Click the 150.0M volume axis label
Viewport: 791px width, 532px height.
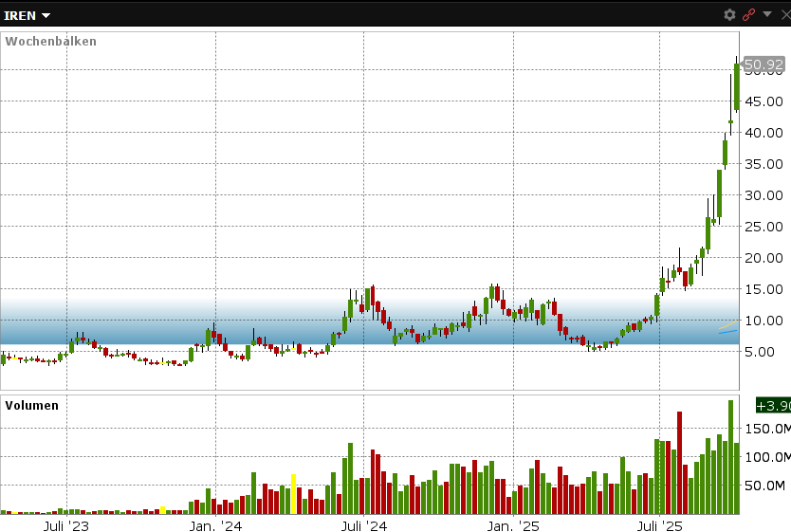pos(768,429)
